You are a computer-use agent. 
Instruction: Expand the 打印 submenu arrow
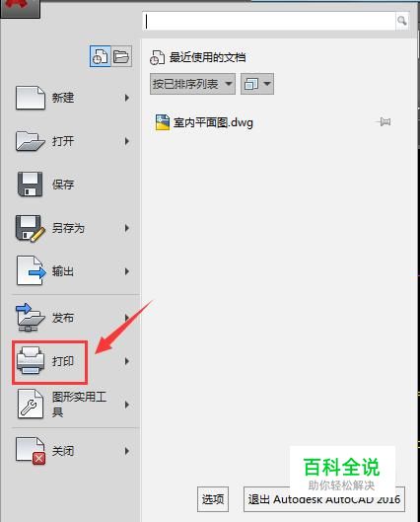pyautogui.click(x=127, y=361)
